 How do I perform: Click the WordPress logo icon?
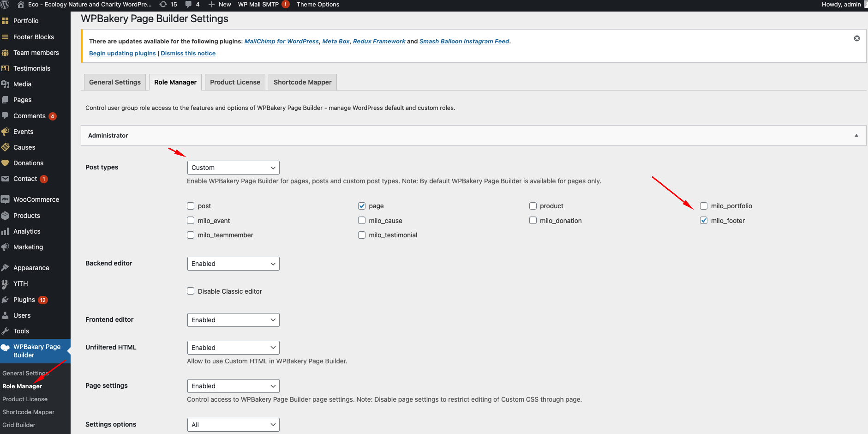point(5,4)
